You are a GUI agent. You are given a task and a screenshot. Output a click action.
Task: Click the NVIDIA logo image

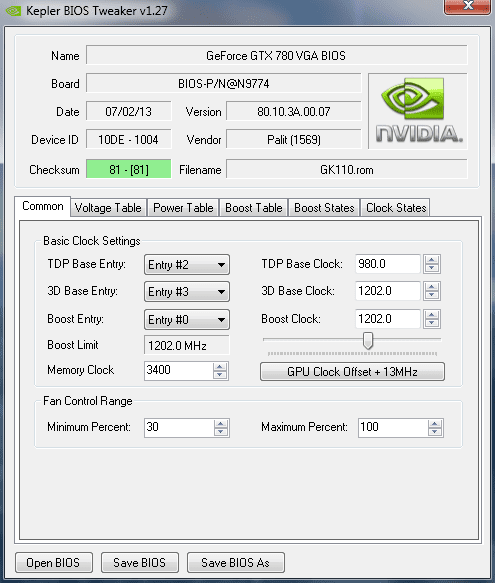pyautogui.click(x=418, y=111)
